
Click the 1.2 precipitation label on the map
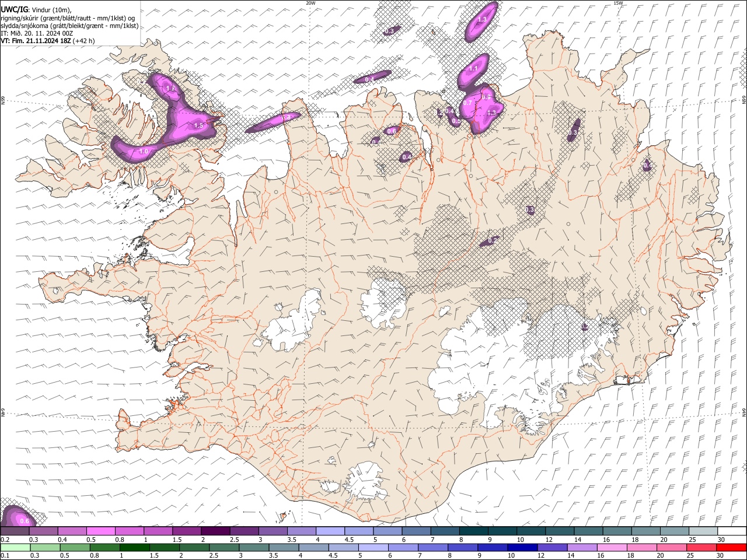point(171,89)
